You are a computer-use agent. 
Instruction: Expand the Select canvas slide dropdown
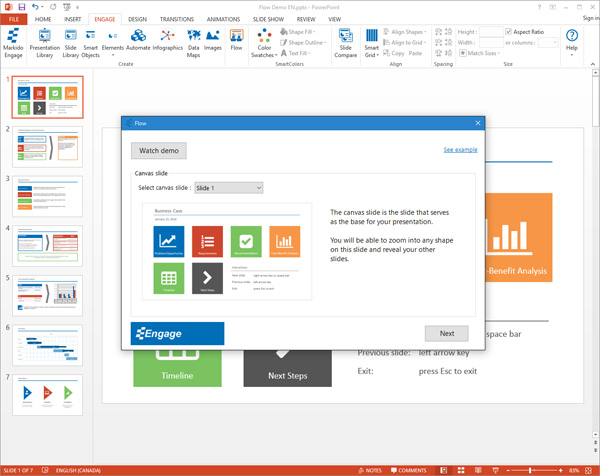[x=228, y=187]
